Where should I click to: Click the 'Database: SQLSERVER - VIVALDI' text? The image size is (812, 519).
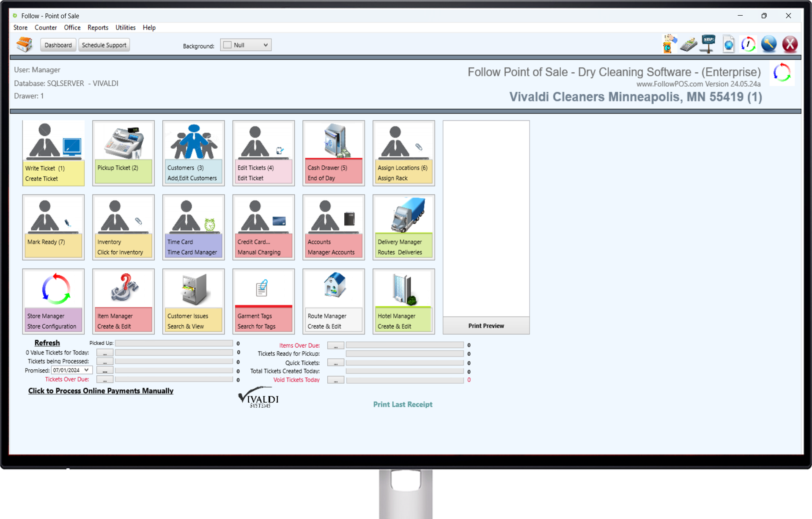point(66,83)
